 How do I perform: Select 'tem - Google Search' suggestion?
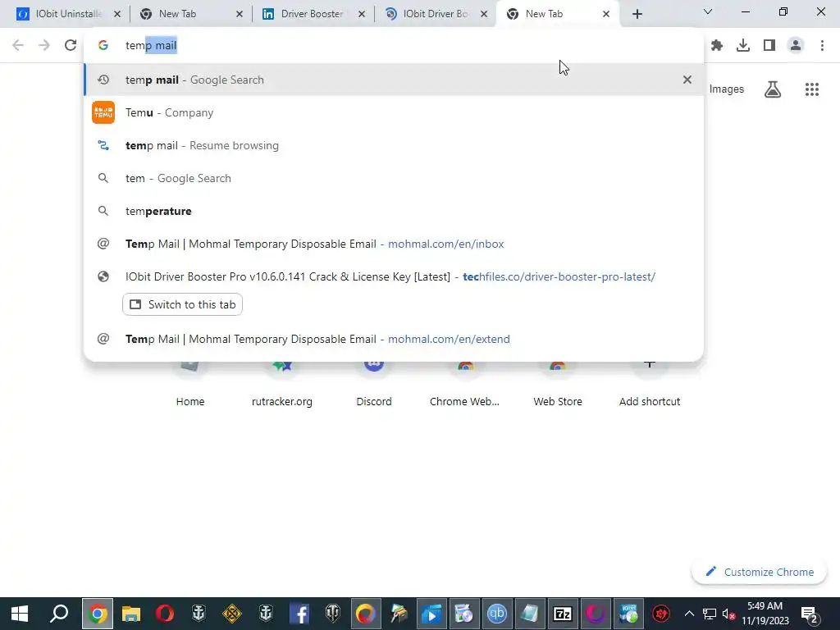[x=394, y=178]
